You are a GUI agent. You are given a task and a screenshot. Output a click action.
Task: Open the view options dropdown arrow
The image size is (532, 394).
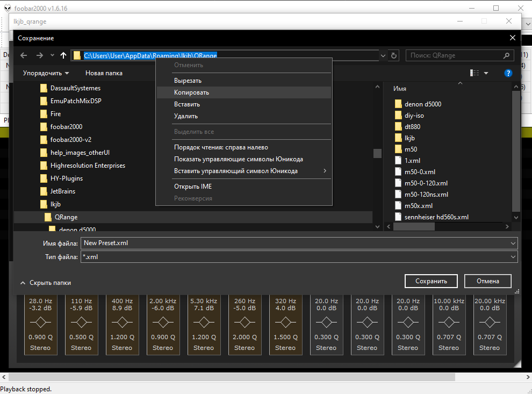click(x=486, y=73)
